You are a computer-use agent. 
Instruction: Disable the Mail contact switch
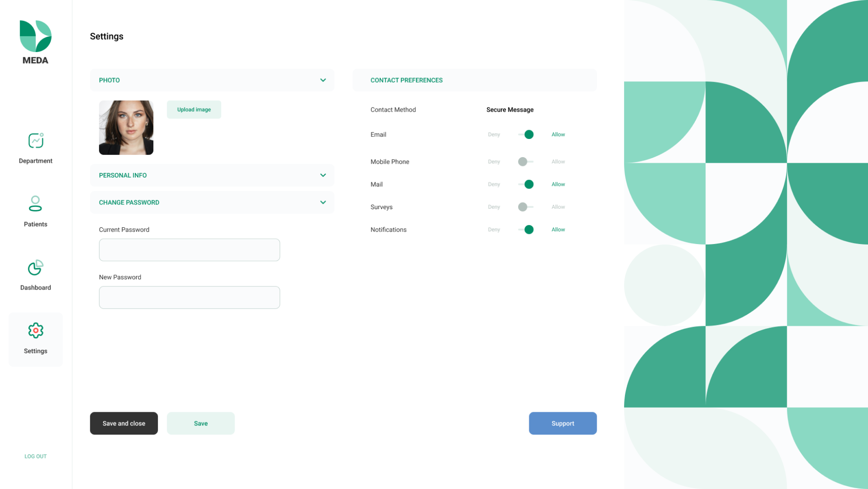tap(526, 185)
